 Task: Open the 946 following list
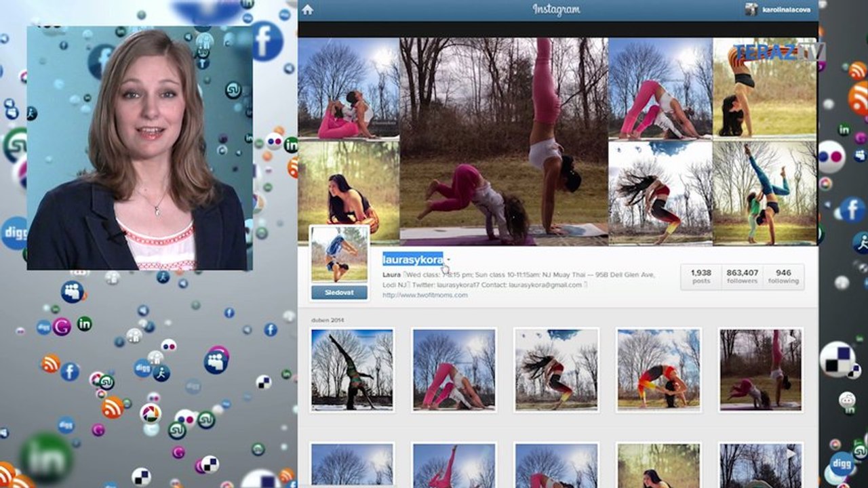pos(783,277)
